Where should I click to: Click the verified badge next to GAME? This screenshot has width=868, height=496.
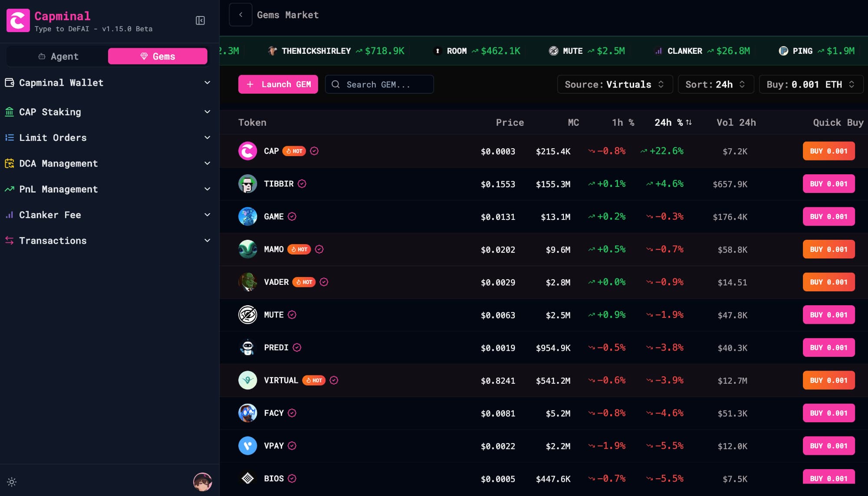click(x=292, y=216)
